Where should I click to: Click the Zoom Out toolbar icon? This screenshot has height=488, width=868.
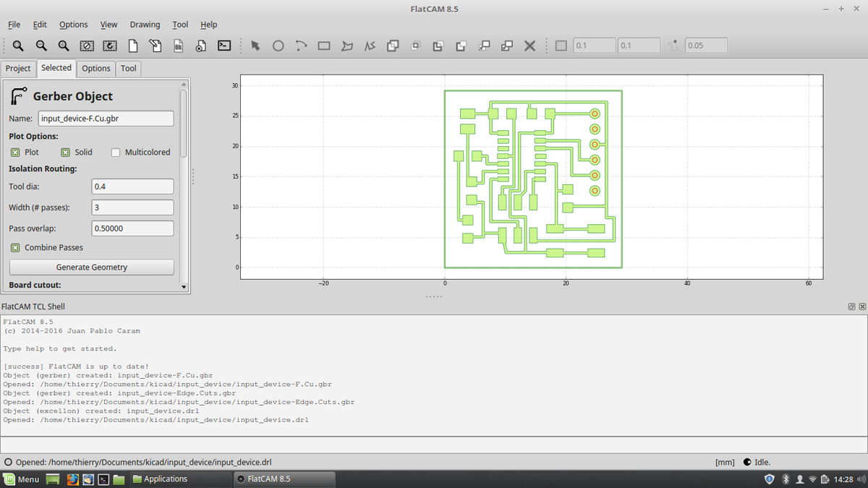pyautogui.click(x=41, y=46)
